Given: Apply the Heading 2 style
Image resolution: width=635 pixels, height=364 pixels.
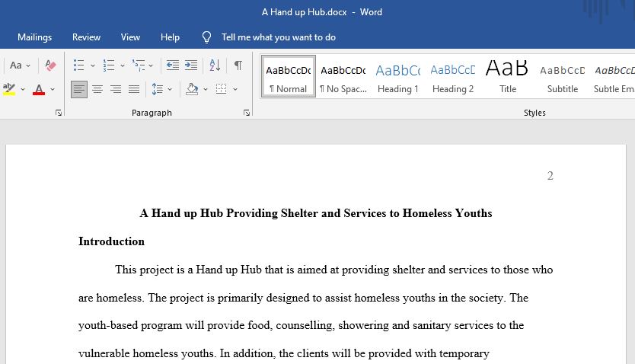Looking at the screenshot, I should (x=453, y=76).
